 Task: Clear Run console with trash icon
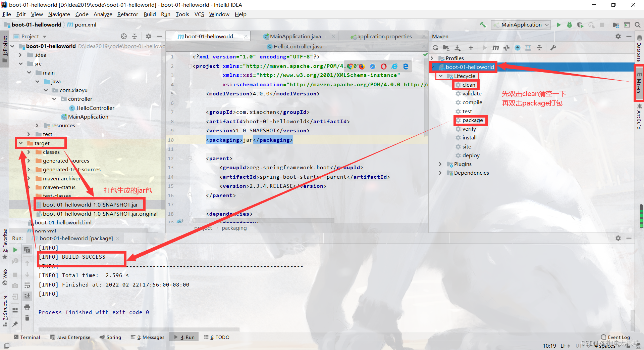pyautogui.click(x=27, y=318)
